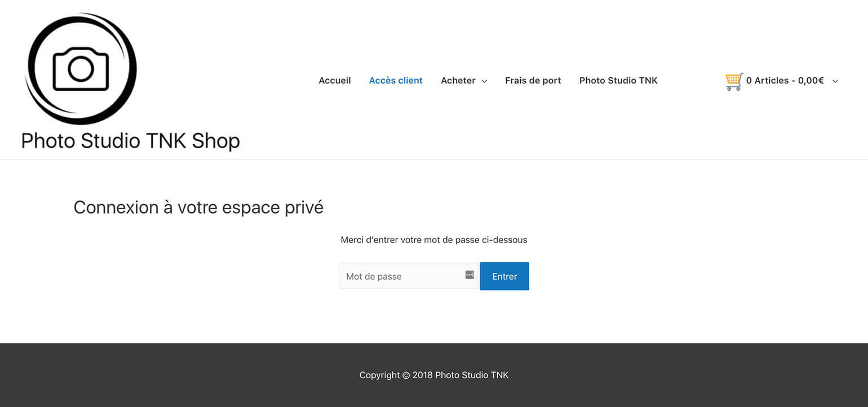The width and height of the screenshot is (868, 407).
Task: Click the shopping cart icon
Action: pos(734,81)
